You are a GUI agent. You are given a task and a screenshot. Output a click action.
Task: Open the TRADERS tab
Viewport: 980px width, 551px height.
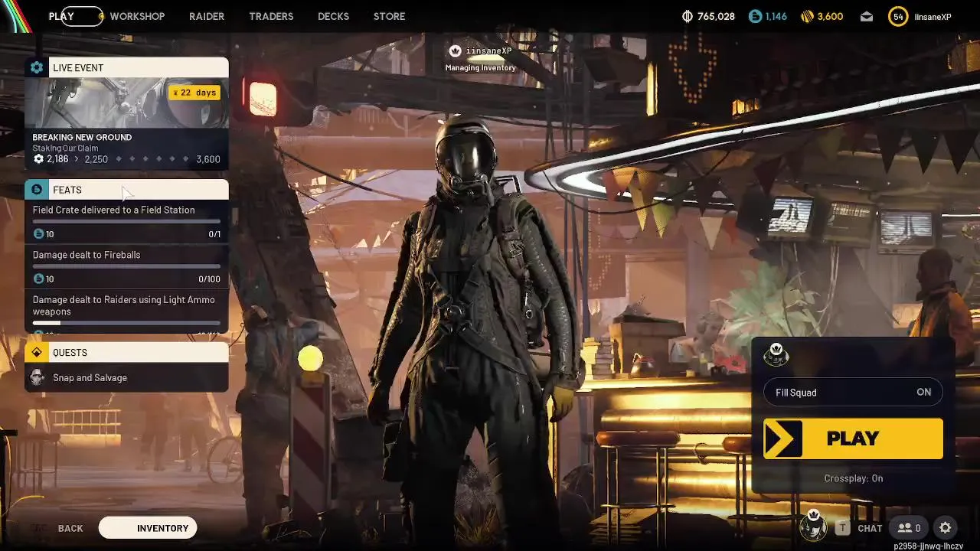click(271, 16)
